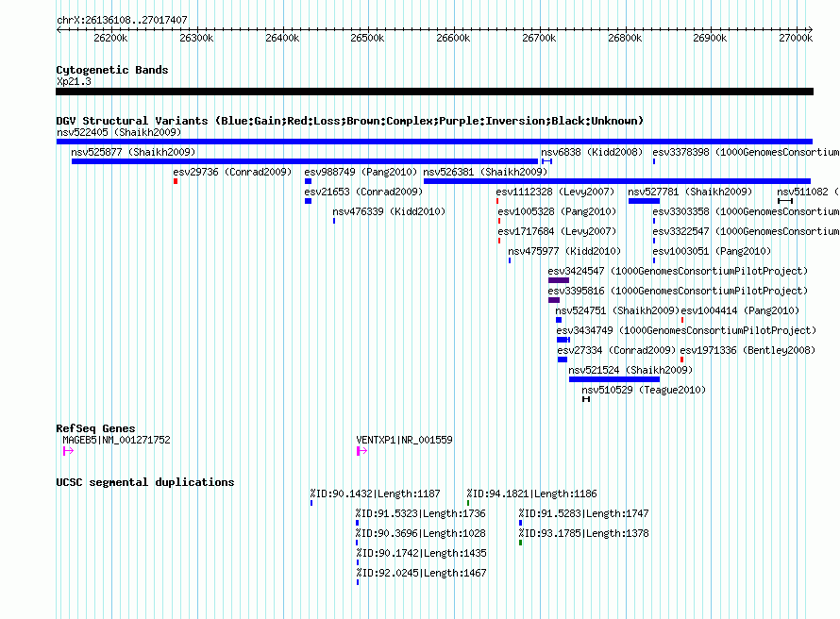Click the %ID:92.0245 Length:1467 duplication marker
Image resolution: width=840 pixels, height=619 pixels.
coord(358,582)
